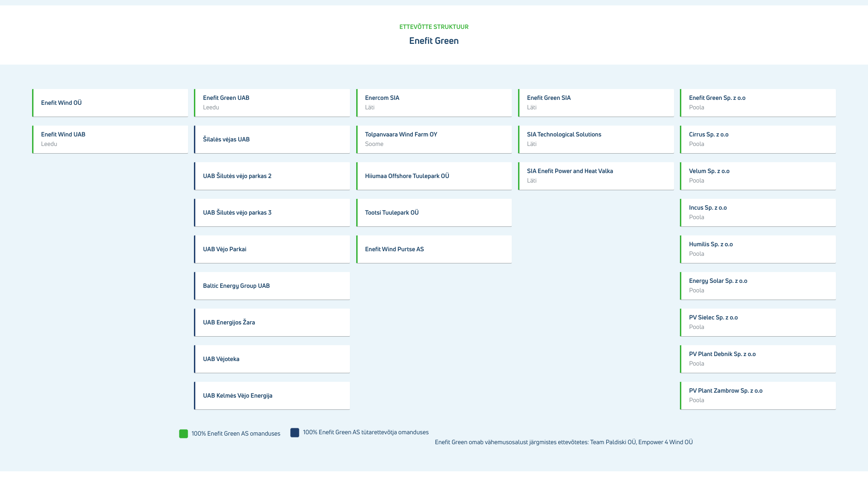Open the Enefit Wind OÜ card
Image resolution: width=868 pixels, height=488 pixels.
pos(110,103)
